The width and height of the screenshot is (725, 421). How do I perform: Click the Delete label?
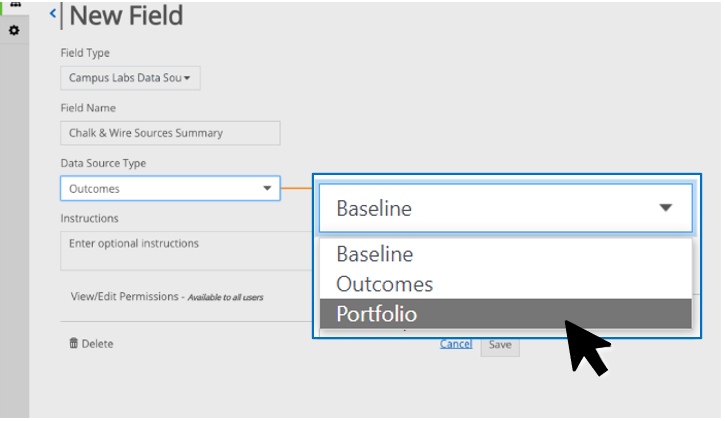click(x=98, y=344)
